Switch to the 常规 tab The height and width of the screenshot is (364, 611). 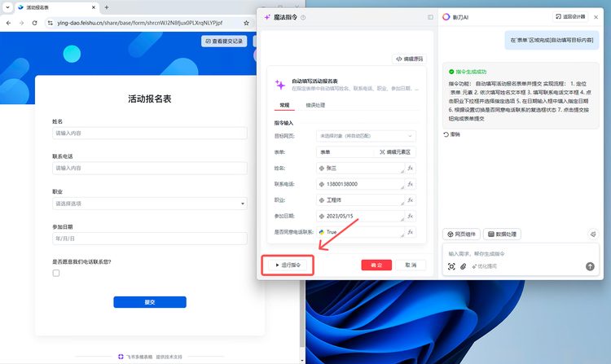pyautogui.click(x=284, y=105)
